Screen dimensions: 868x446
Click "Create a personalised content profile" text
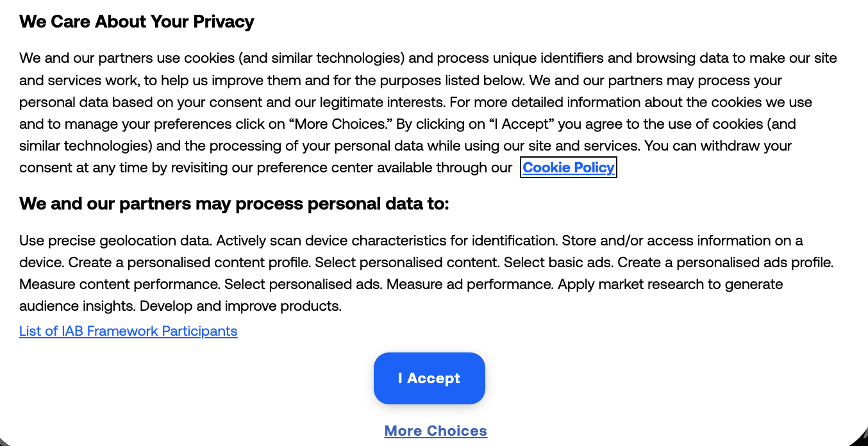pyautogui.click(x=189, y=263)
